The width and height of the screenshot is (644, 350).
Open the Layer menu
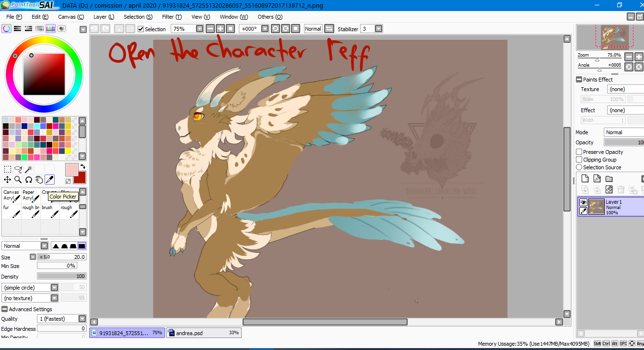pos(104,17)
